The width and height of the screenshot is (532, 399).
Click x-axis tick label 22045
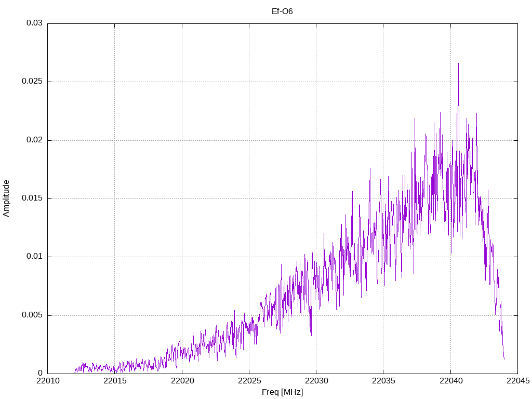[x=518, y=381]
